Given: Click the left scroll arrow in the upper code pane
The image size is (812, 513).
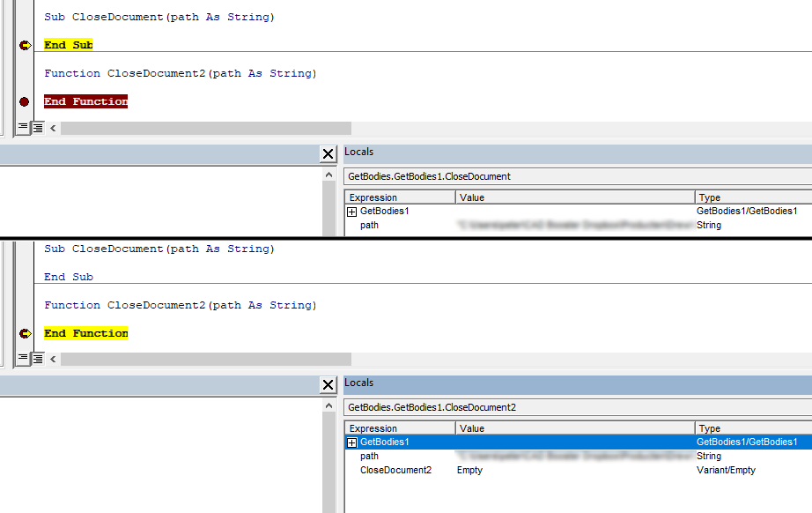Looking at the screenshot, I should (x=53, y=128).
